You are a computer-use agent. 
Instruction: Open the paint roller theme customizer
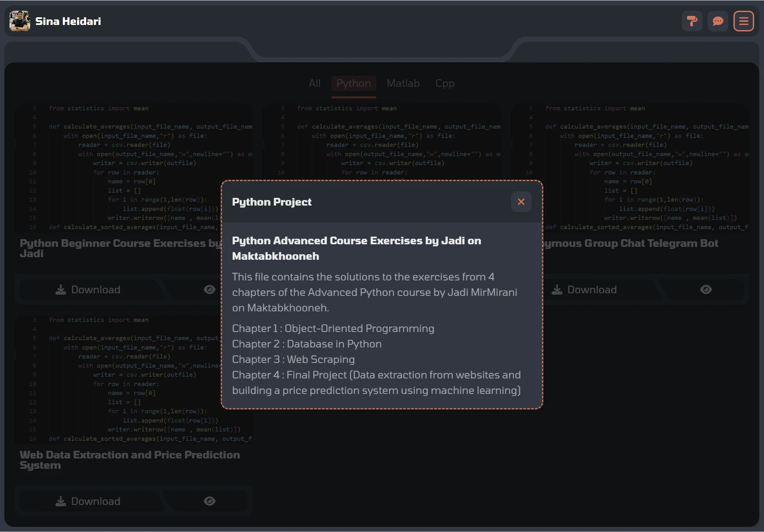(692, 21)
